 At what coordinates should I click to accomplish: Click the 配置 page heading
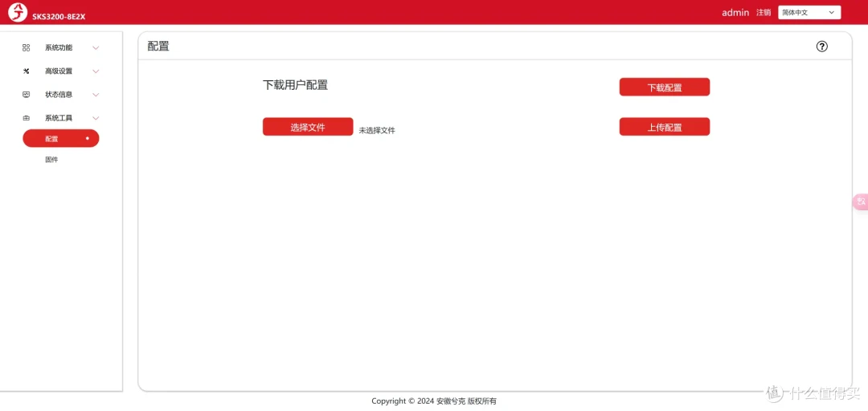[158, 47]
